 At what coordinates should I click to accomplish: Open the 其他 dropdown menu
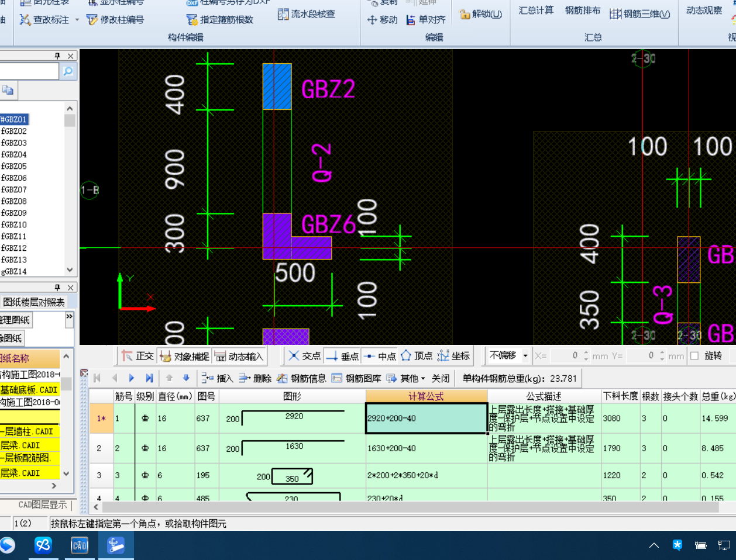point(406,378)
